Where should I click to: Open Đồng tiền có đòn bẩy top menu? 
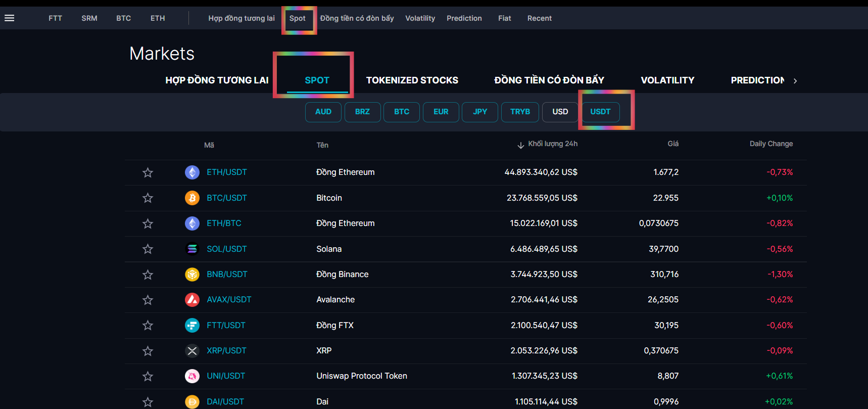[357, 18]
